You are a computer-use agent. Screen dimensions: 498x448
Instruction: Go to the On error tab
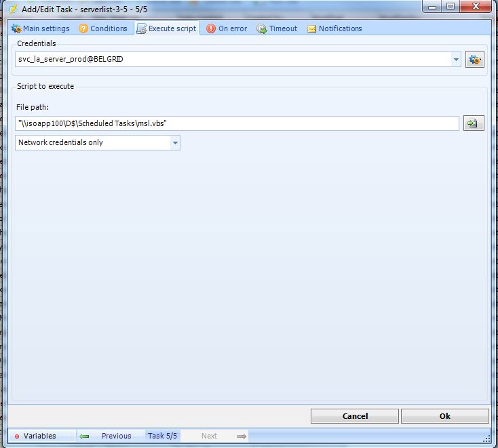pyautogui.click(x=227, y=28)
